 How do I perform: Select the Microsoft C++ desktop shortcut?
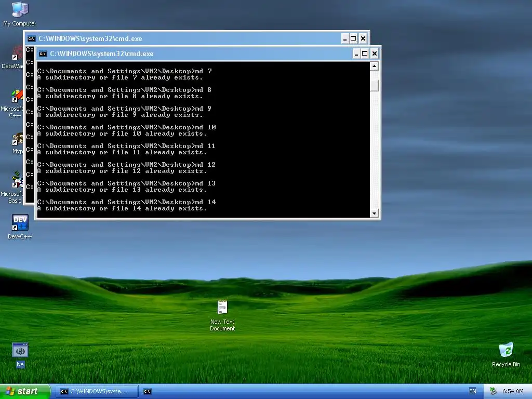click(x=12, y=104)
